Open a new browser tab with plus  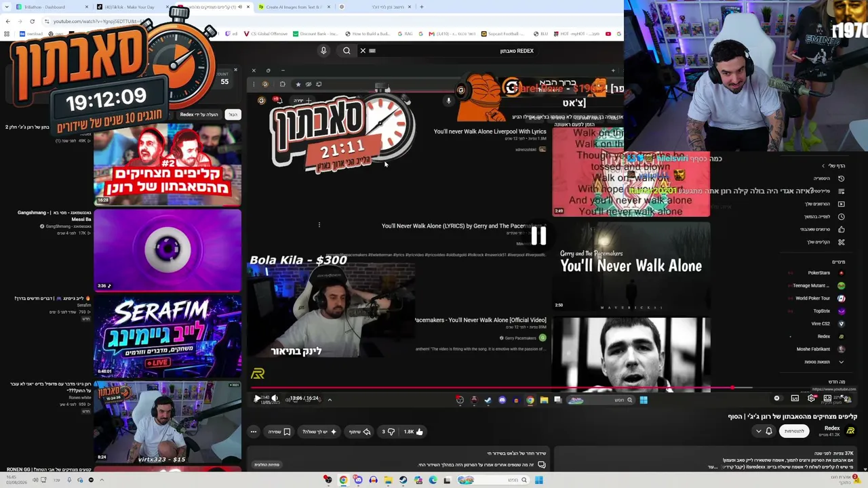click(421, 7)
